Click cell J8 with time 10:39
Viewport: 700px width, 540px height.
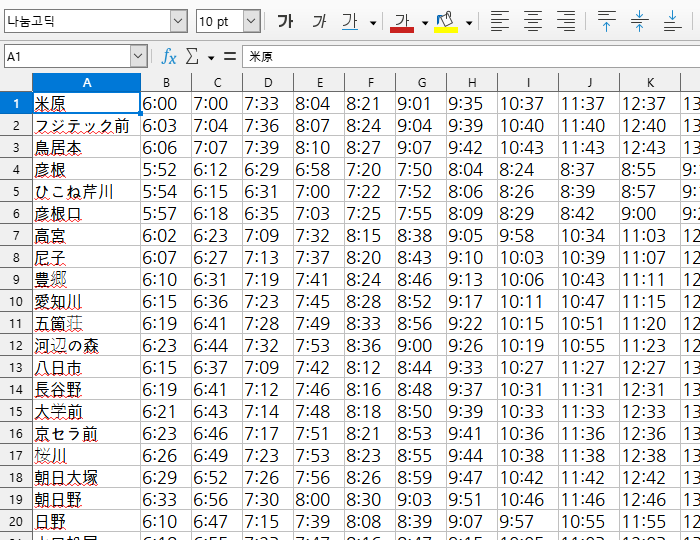(x=589, y=258)
